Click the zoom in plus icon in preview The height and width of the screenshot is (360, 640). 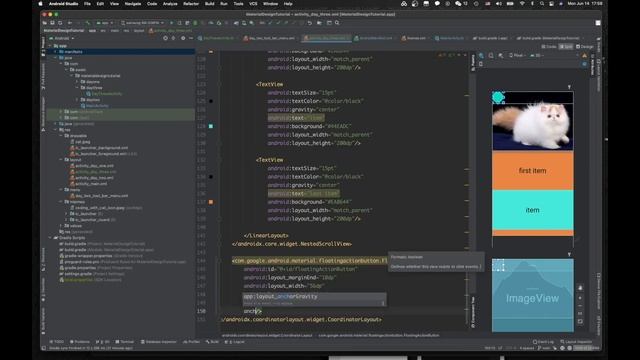580,298
